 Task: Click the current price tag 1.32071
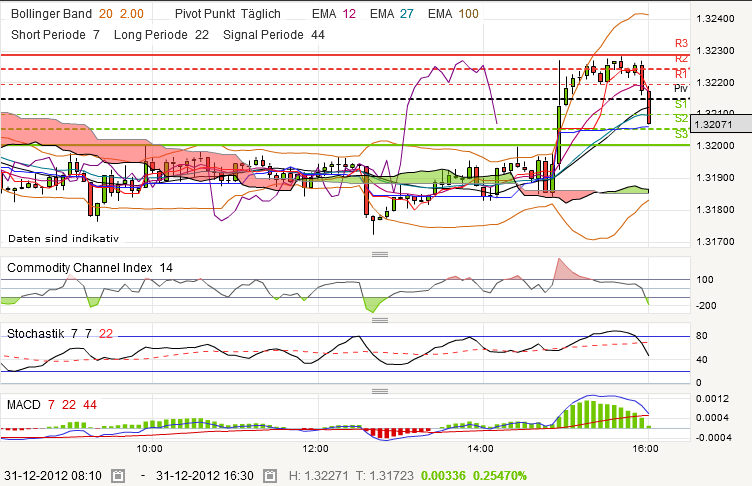[720, 125]
